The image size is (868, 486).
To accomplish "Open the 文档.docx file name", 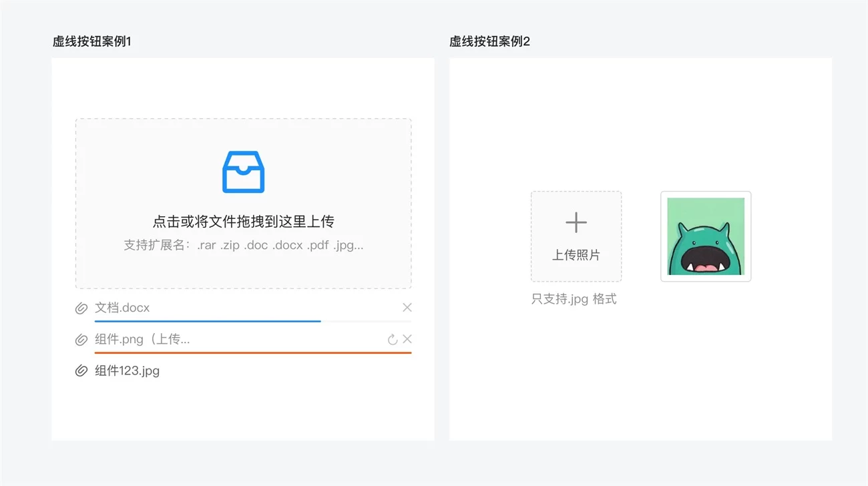I will click(122, 308).
